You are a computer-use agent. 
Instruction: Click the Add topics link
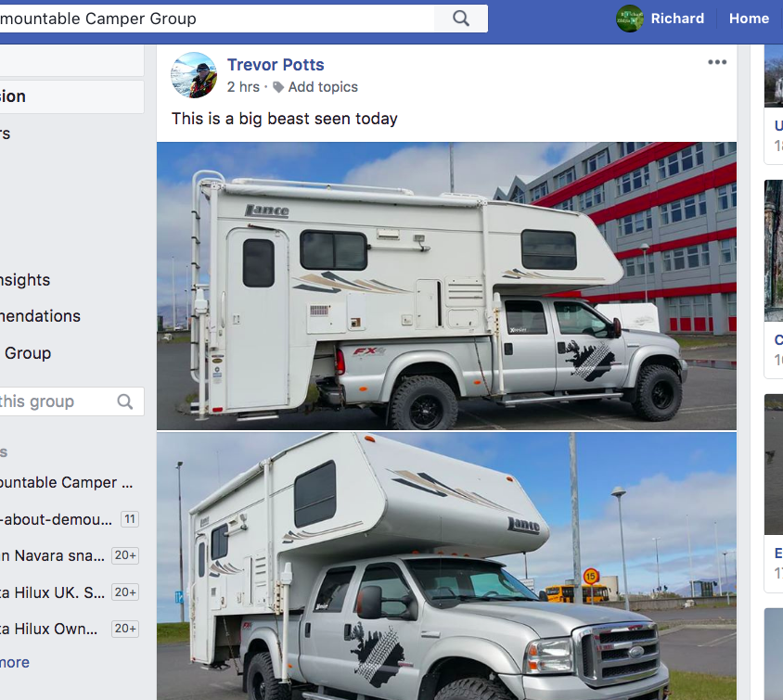coord(323,87)
